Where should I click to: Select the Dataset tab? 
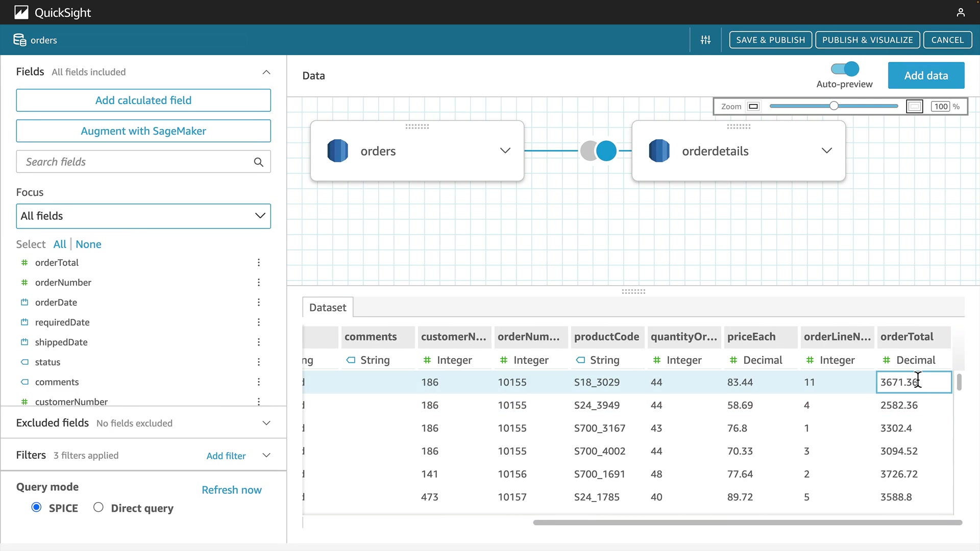328,308
